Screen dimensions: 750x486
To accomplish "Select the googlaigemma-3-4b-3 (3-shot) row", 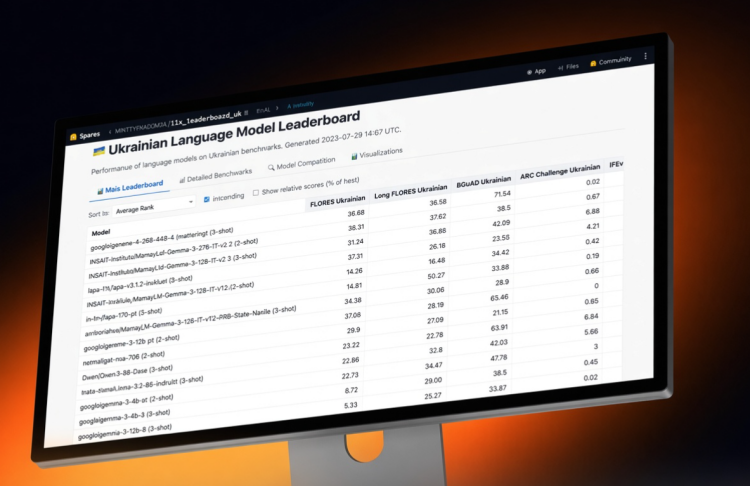I will [124, 417].
